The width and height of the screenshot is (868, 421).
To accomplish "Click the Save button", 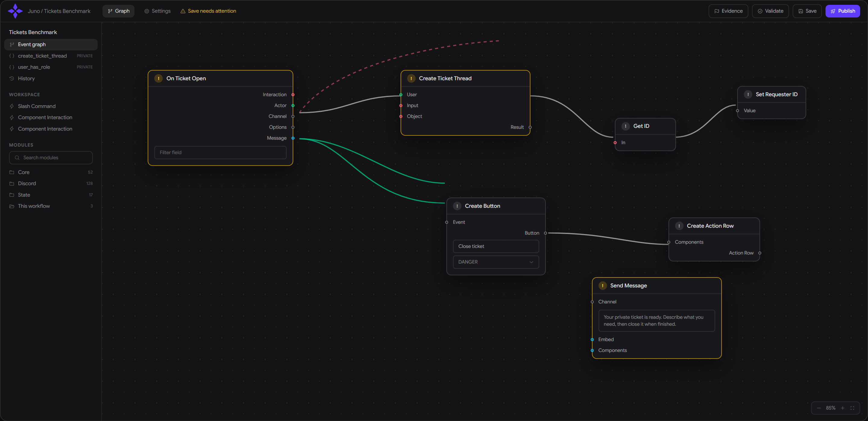I will coord(807,11).
